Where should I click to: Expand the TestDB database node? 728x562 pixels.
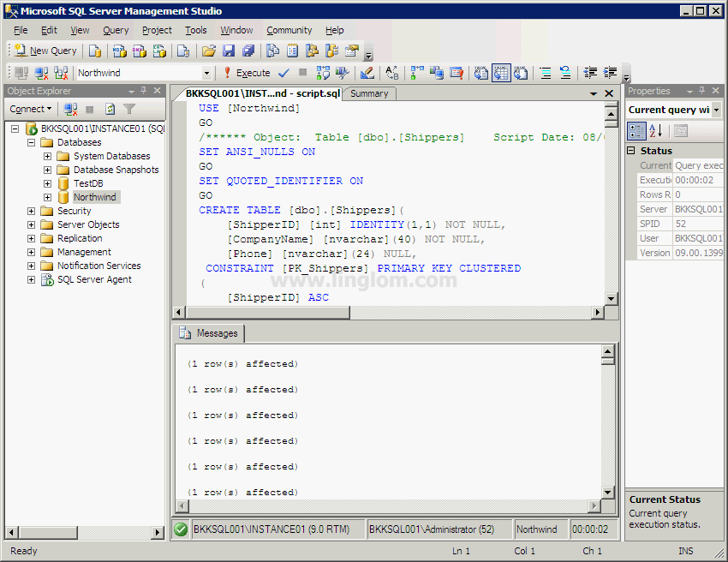coord(47,183)
